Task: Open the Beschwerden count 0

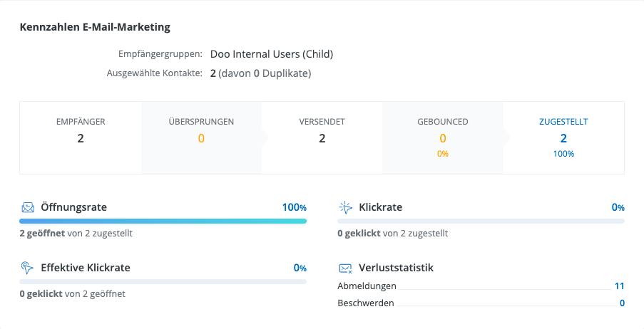Action: (x=622, y=303)
